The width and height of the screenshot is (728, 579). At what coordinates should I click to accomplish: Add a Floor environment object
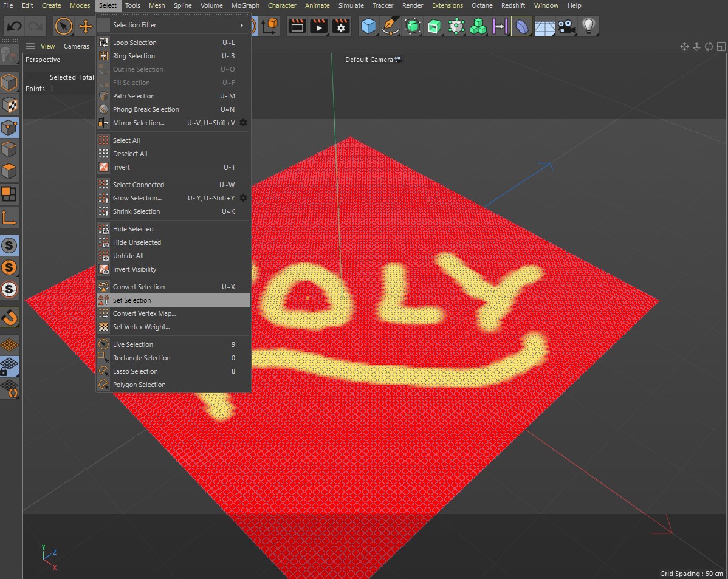(544, 27)
